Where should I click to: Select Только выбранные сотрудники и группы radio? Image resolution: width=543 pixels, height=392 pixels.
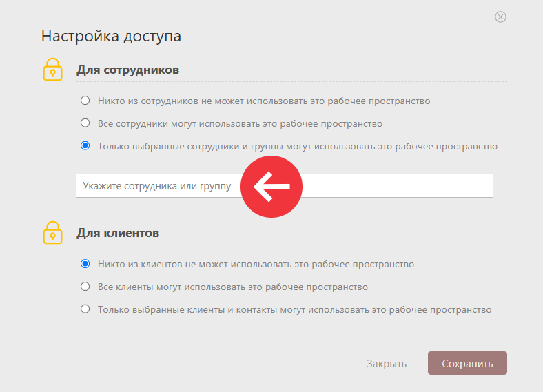tap(85, 146)
